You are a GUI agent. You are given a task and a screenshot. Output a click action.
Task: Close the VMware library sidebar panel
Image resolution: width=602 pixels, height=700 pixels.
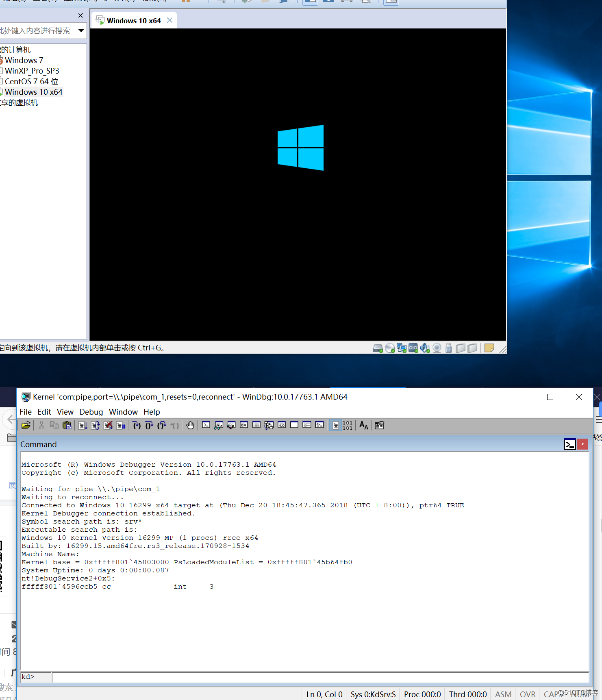click(80, 15)
